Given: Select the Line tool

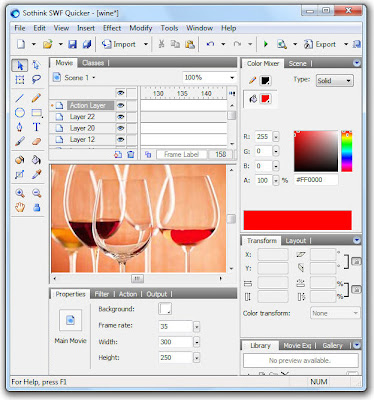Looking at the screenshot, I should pyautogui.click(x=20, y=98).
